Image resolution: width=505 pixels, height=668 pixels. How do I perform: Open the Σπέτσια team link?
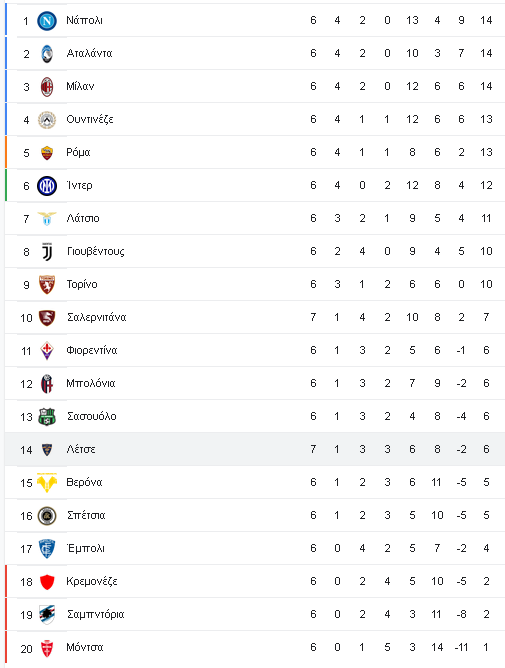[x=86, y=515]
